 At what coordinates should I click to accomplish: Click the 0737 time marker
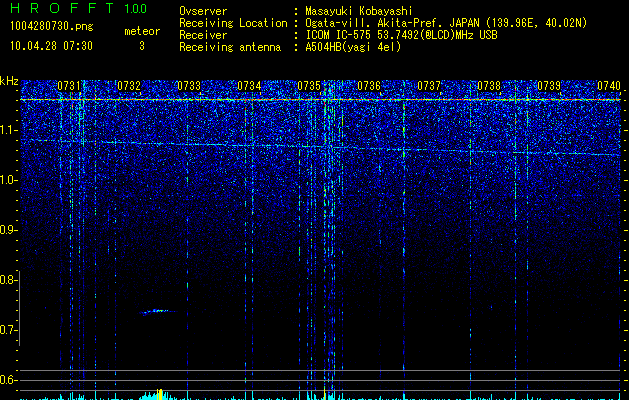[x=429, y=86]
